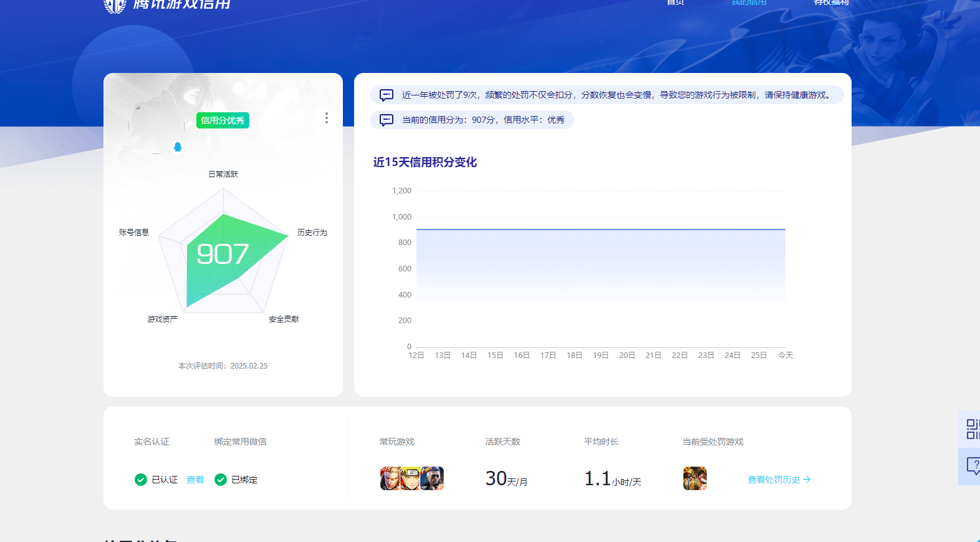This screenshot has height=542, width=980.
Task: Open the QR code icon on the right edge
Action: pyautogui.click(x=972, y=429)
